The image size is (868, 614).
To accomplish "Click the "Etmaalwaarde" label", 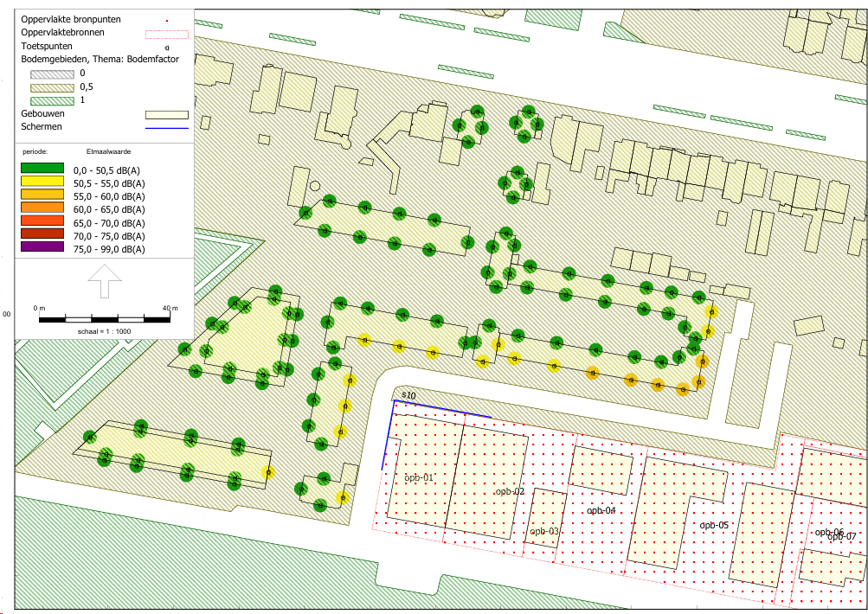I will [x=108, y=151].
